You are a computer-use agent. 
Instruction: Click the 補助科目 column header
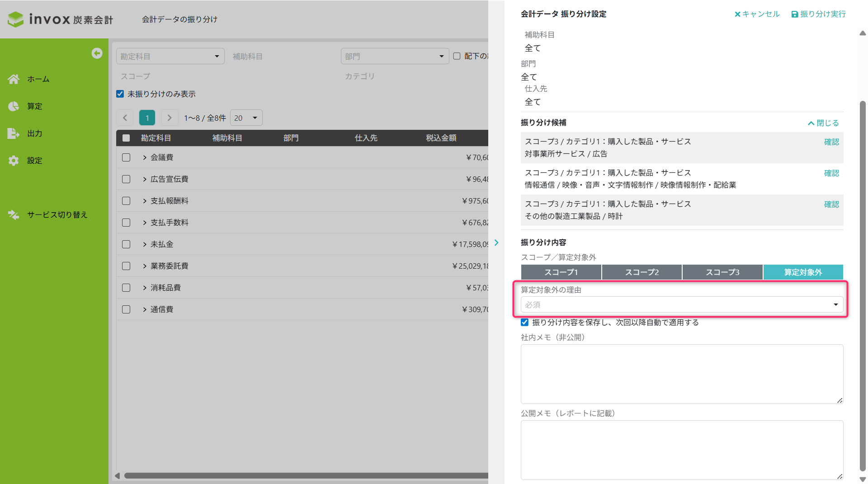[x=227, y=138]
